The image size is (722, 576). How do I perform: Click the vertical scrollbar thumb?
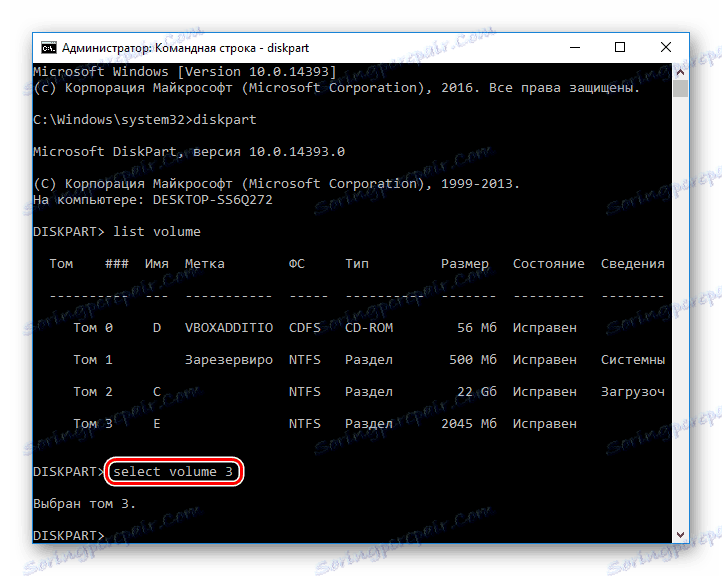pyautogui.click(x=680, y=88)
